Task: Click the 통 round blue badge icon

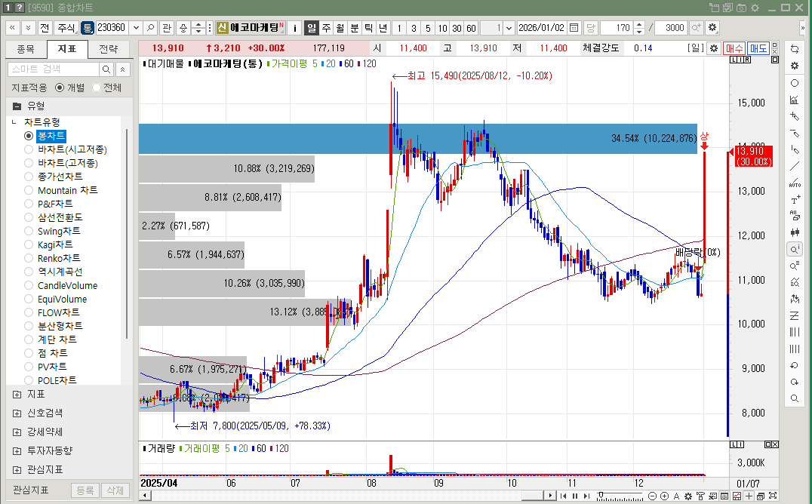Action: pos(88,28)
